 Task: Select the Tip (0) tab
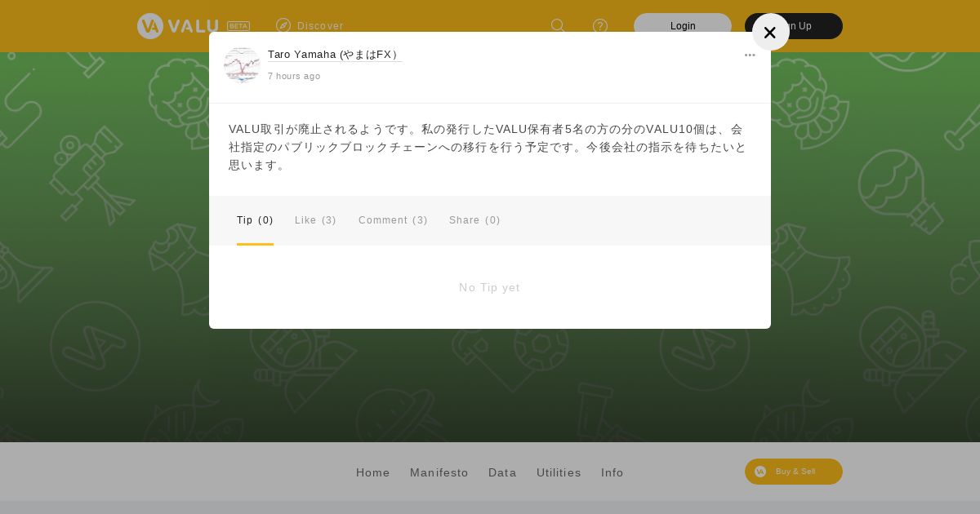point(255,220)
